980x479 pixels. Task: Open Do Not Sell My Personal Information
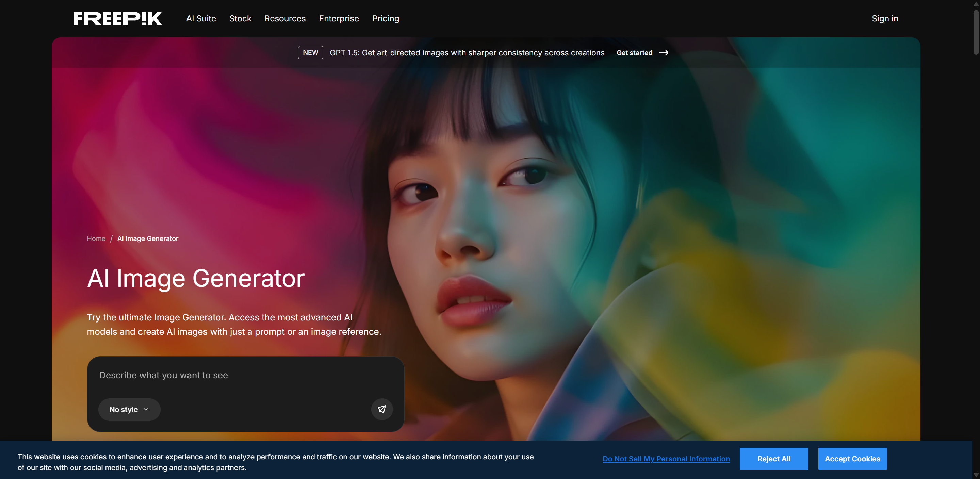666,459
